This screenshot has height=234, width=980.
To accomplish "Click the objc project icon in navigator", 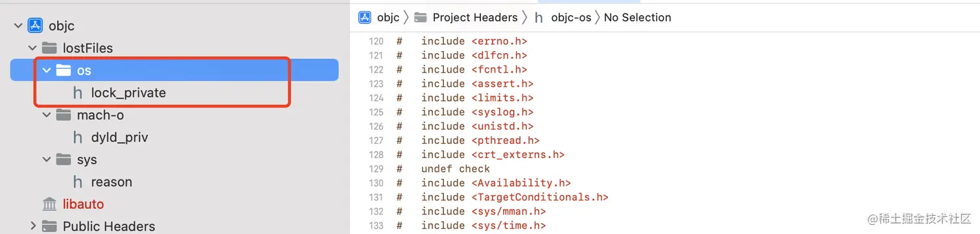I will point(35,26).
